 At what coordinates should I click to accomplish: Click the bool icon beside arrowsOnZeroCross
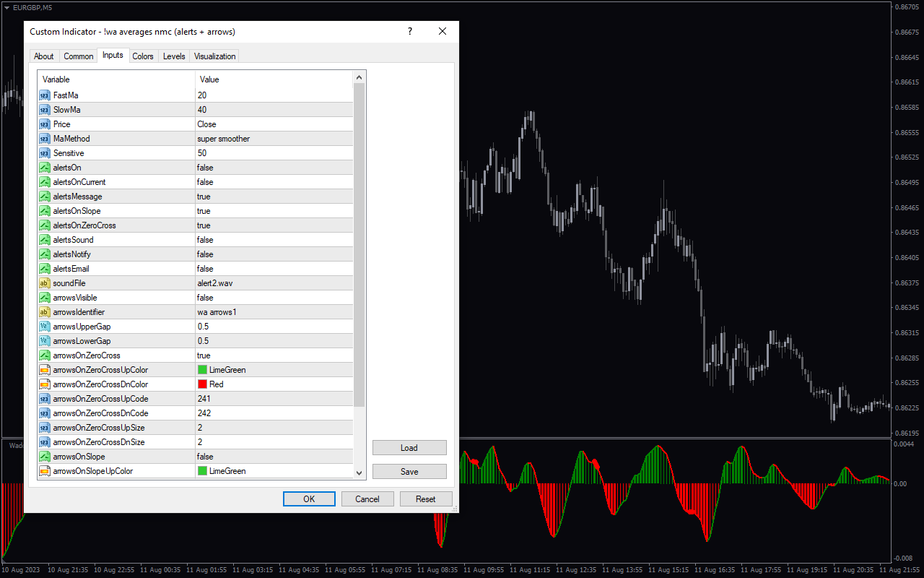(x=44, y=355)
